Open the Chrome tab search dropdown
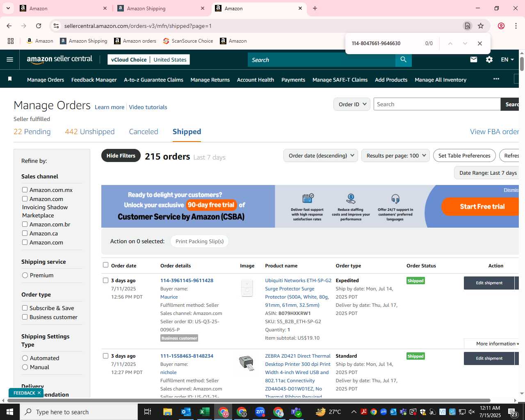The width and height of the screenshot is (525, 420). coord(8,8)
